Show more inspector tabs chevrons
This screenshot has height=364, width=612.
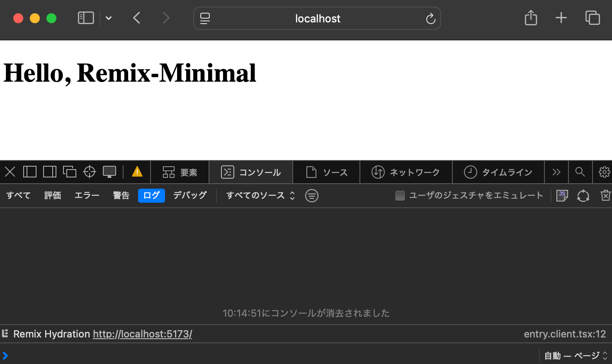(x=556, y=172)
